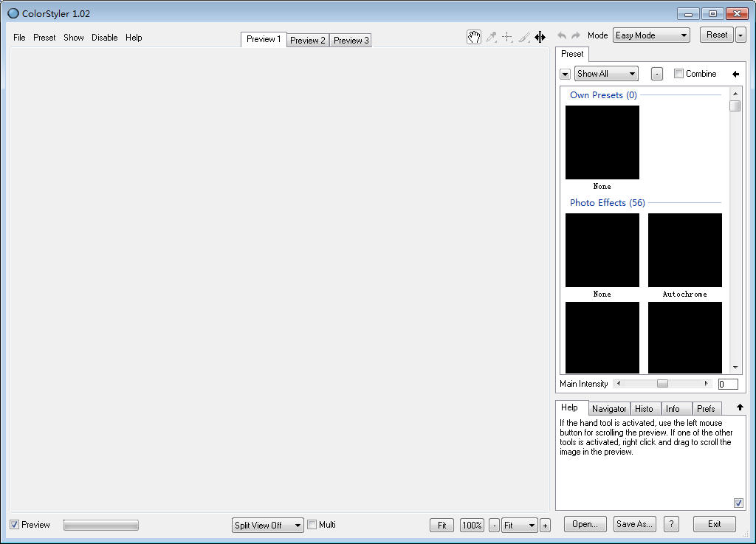This screenshot has width=756, height=544.
Task: Open the Preset menu
Action: [44, 38]
